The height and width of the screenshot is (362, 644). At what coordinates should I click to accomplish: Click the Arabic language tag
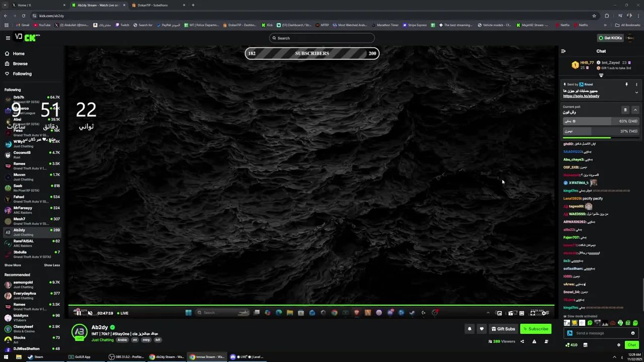tap(123, 340)
